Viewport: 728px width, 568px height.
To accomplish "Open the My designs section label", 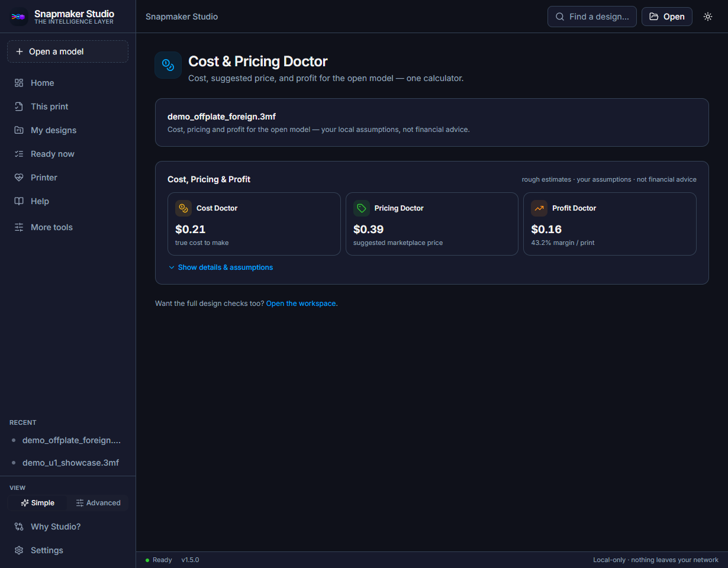I will pyautogui.click(x=54, y=130).
